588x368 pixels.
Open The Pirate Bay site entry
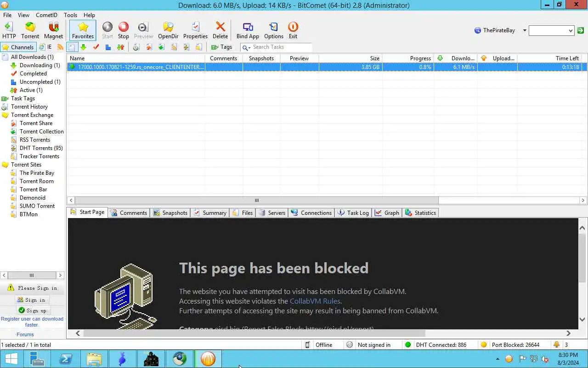tap(37, 173)
